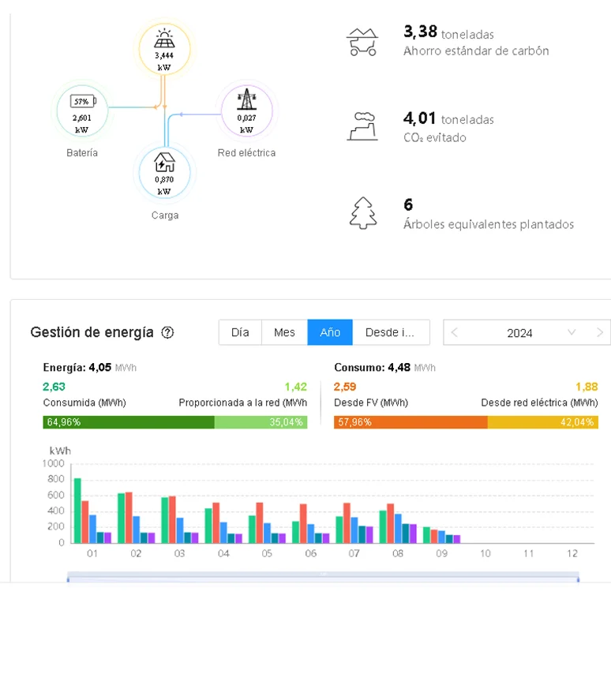Viewport: 611px width, 700px height.
Task: Open the Gestión de energía help icon
Action: pyautogui.click(x=167, y=332)
